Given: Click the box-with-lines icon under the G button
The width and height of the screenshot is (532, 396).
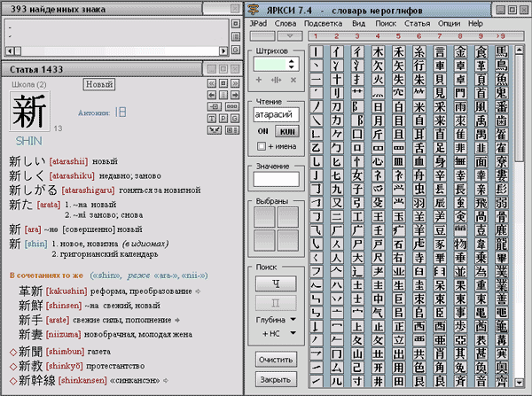Looking at the screenshot, I should pos(232,130).
